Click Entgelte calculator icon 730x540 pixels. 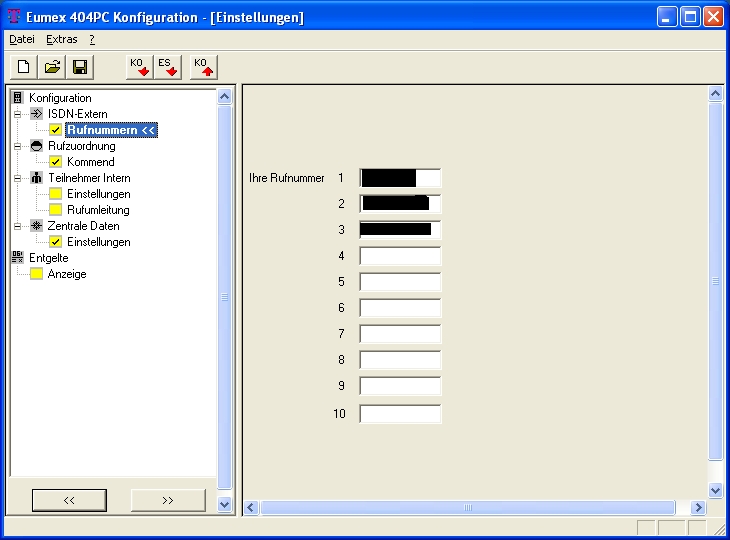pyautogui.click(x=18, y=257)
